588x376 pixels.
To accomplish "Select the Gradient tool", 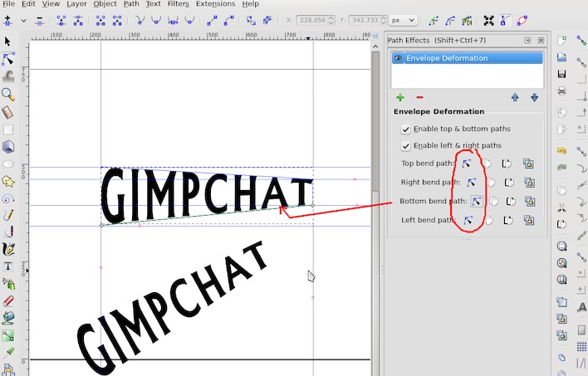I will [x=8, y=335].
